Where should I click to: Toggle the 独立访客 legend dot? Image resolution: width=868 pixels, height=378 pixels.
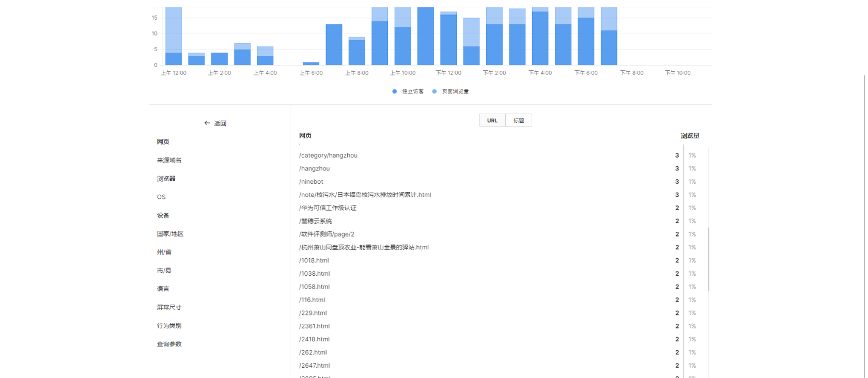pos(395,91)
